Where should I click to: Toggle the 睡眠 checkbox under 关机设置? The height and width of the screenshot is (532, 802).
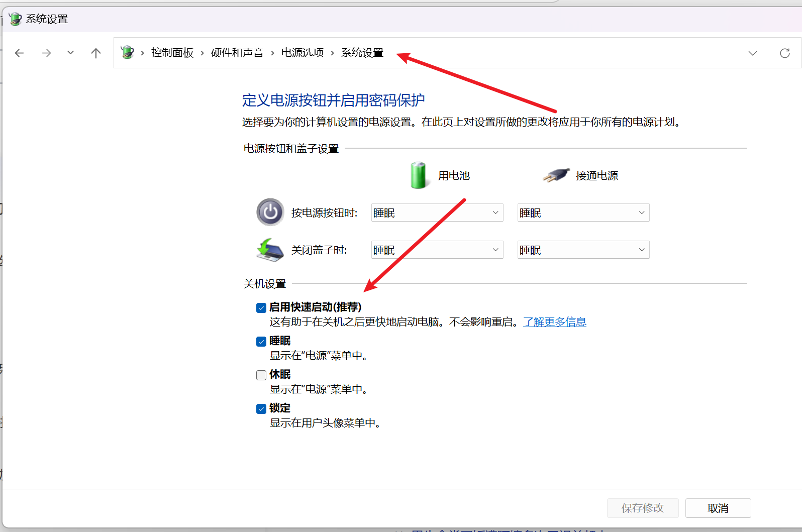click(261, 342)
